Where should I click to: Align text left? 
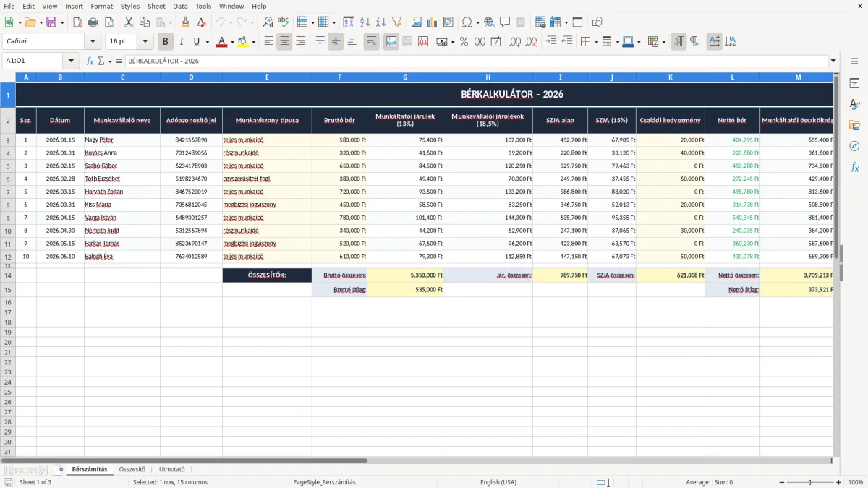coord(269,42)
